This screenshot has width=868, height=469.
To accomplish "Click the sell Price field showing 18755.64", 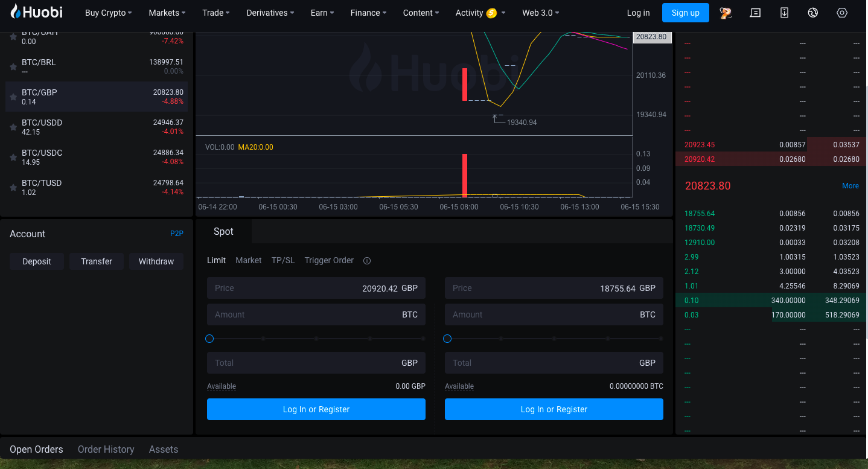I will tap(554, 288).
